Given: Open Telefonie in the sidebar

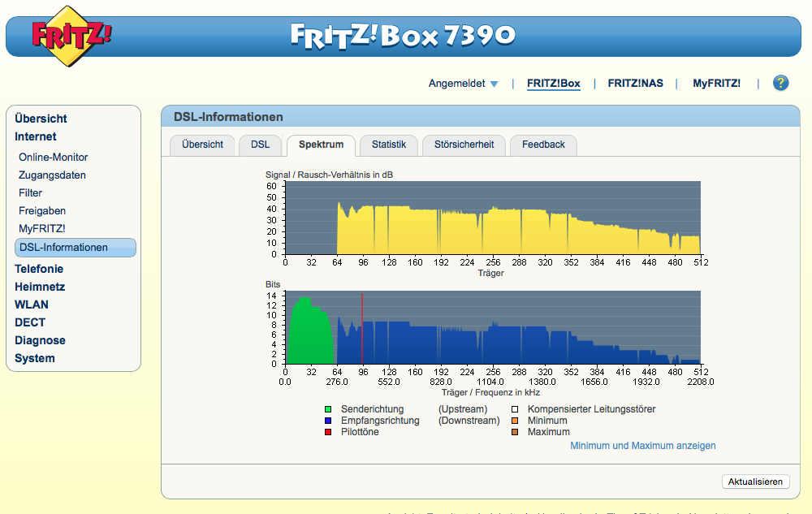Looking at the screenshot, I should pos(39,269).
